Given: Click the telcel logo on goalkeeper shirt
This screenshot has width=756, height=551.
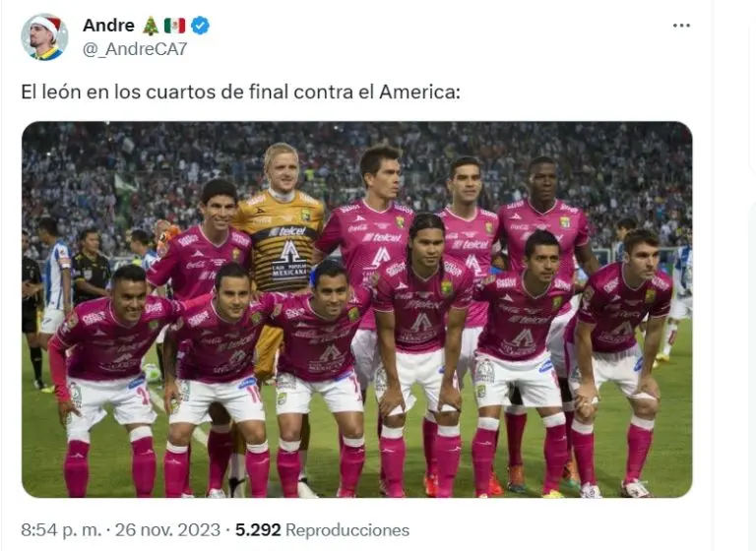Looking at the screenshot, I should [287, 232].
